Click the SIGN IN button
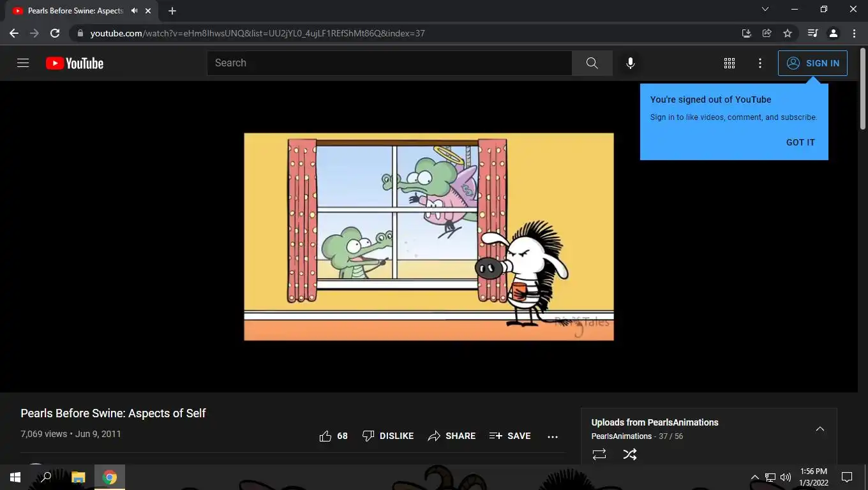The width and height of the screenshot is (868, 490). [812, 63]
